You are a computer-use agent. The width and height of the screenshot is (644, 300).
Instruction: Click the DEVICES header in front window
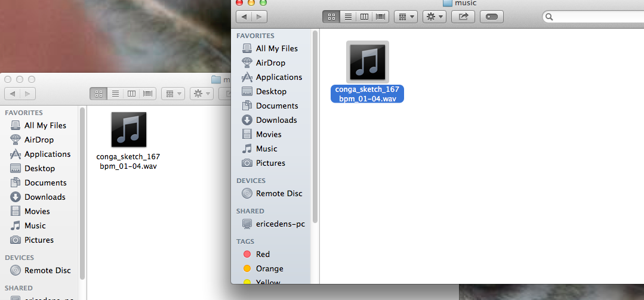pos(251,181)
